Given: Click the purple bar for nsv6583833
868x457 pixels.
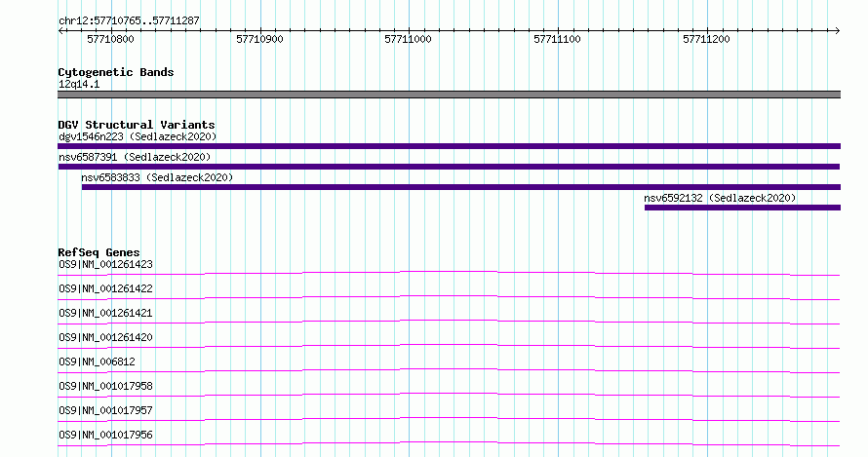Looking at the screenshot, I should pyautogui.click(x=461, y=187).
